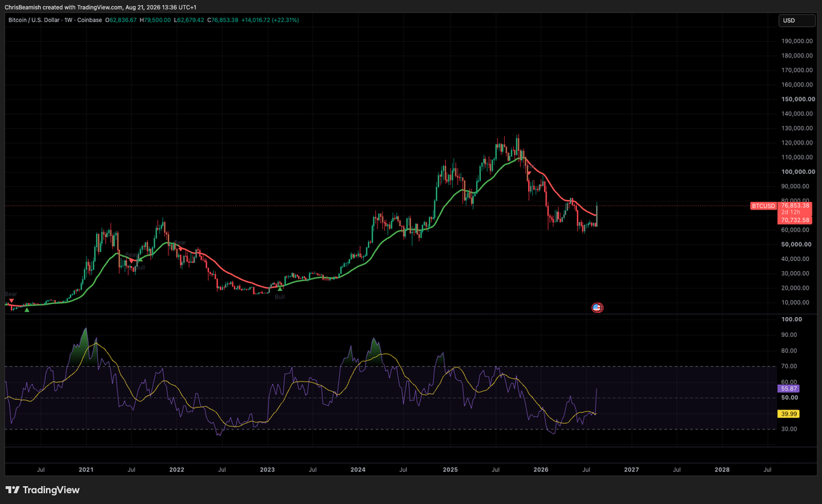Click the 2028 label on time axis

721,470
